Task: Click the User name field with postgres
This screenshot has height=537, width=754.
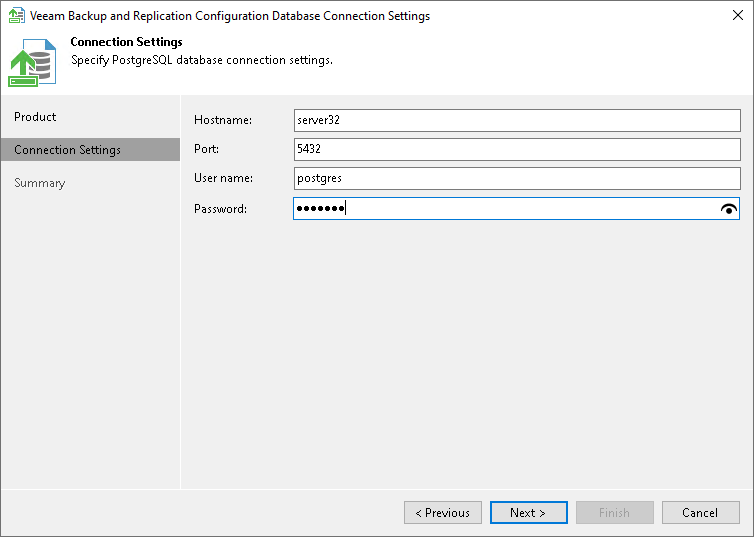Action: pyautogui.click(x=517, y=178)
